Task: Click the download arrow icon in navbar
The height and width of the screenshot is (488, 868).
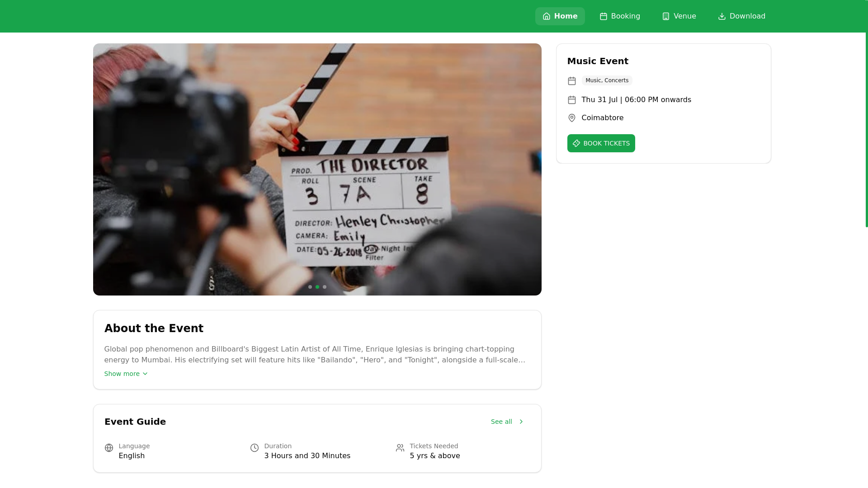Action: click(722, 16)
